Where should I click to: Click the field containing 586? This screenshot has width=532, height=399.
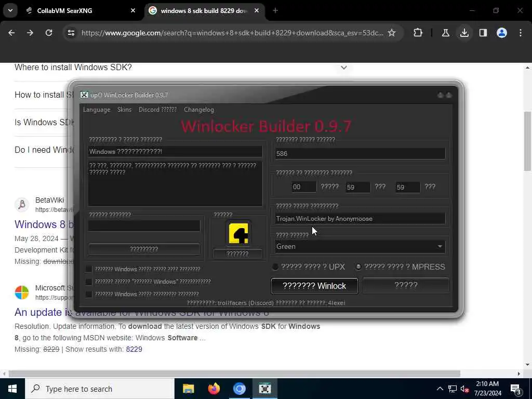point(360,153)
